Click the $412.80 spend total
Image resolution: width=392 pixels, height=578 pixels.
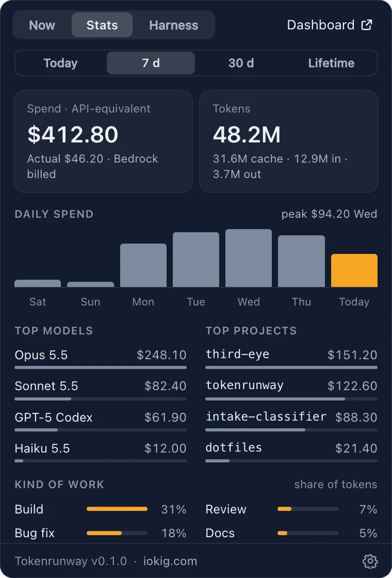(x=73, y=134)
